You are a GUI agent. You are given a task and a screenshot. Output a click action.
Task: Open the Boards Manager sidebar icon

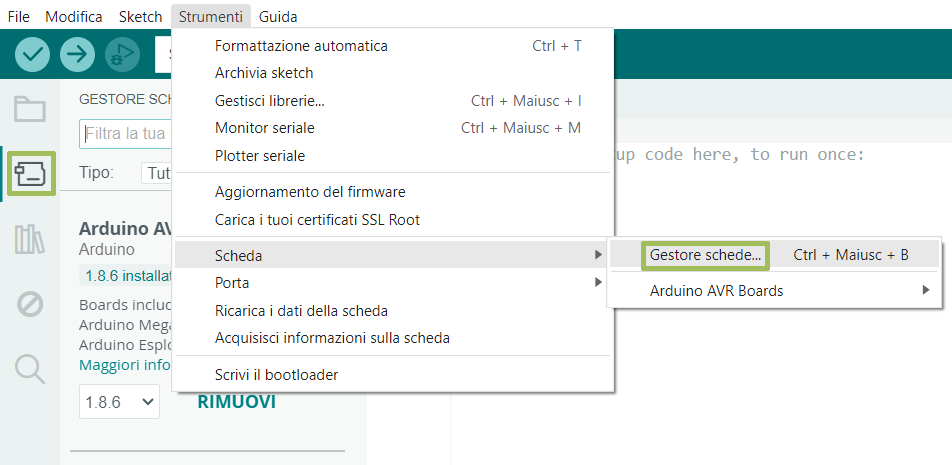coord(31,174)
